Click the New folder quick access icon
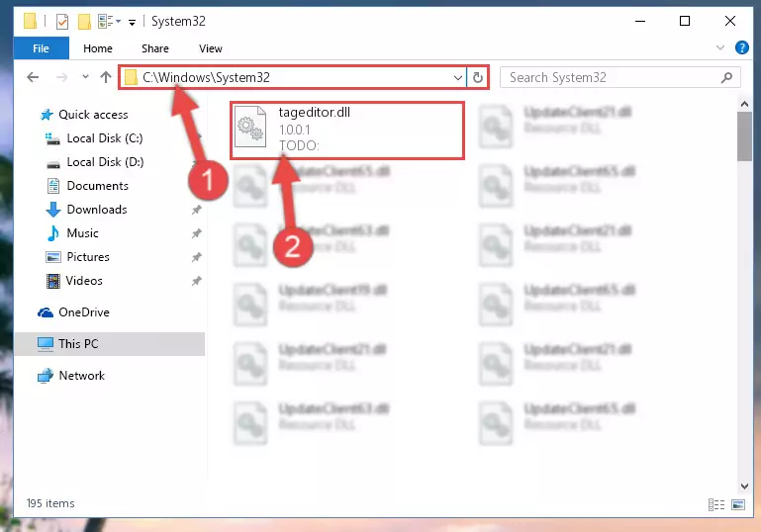The height and width of the screenshot is (532, 761). click(x=84, y=22)
